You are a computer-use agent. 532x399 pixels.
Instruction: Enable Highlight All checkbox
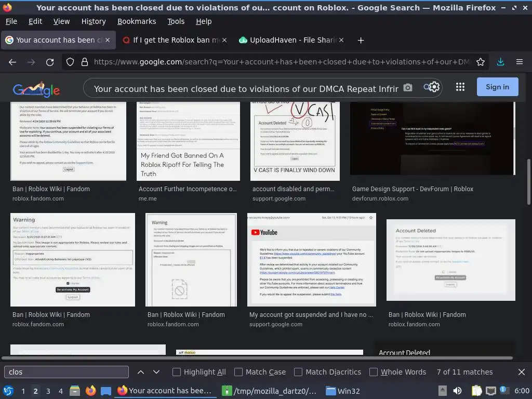177,372
